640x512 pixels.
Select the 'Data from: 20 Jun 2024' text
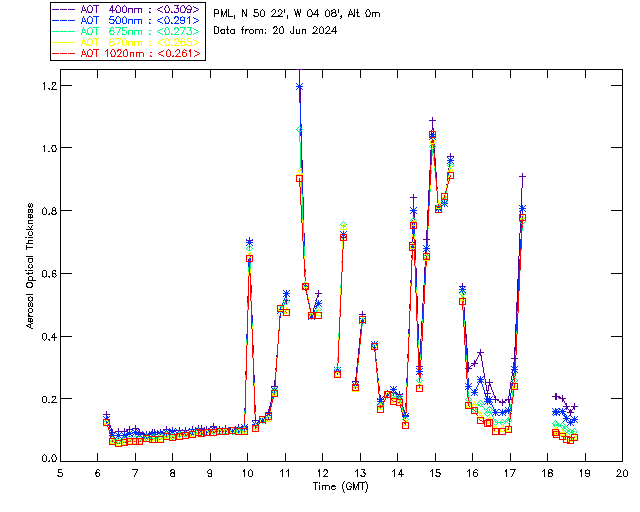275,30
